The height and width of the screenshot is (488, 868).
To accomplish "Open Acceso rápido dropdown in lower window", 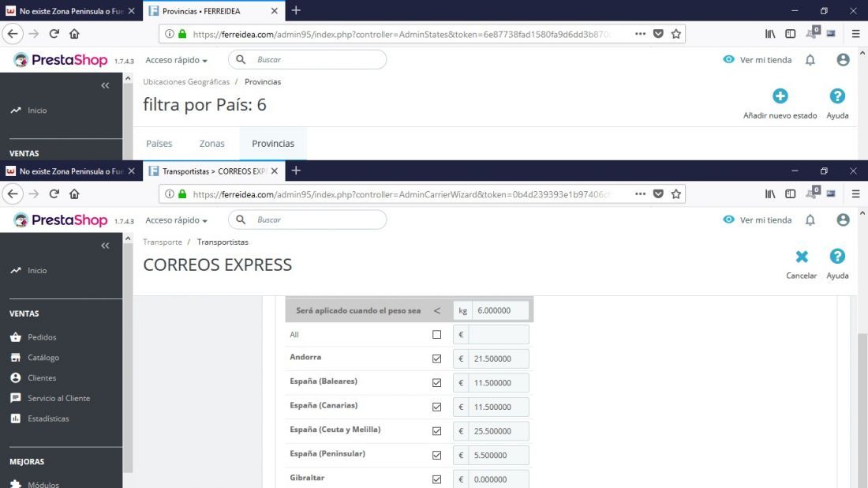I will pos(177,220).
